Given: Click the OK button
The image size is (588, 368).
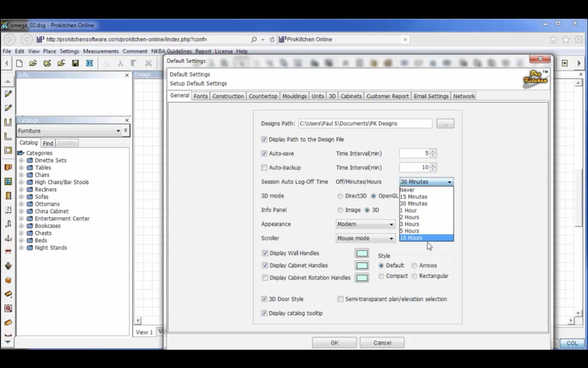Looking at the screenshot, I should click(334, 343).
